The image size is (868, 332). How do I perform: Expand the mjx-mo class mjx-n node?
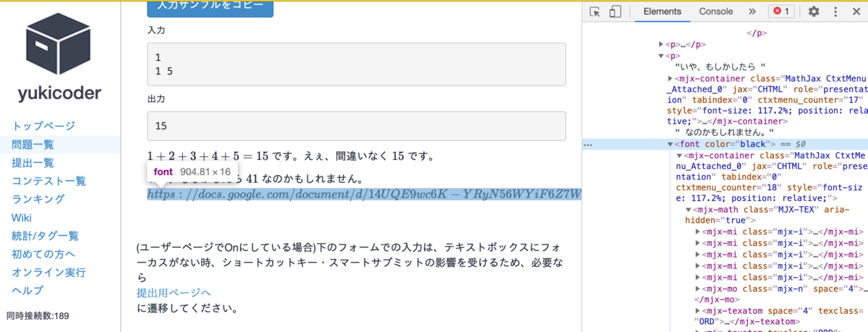[x=697, y=288]
